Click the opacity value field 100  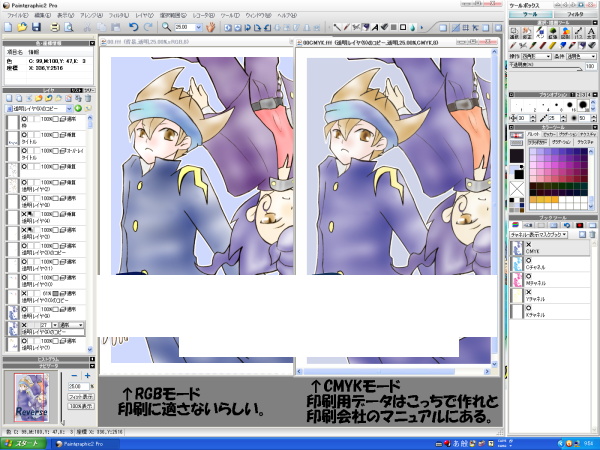pyautogui.click(x=590, y=66)
